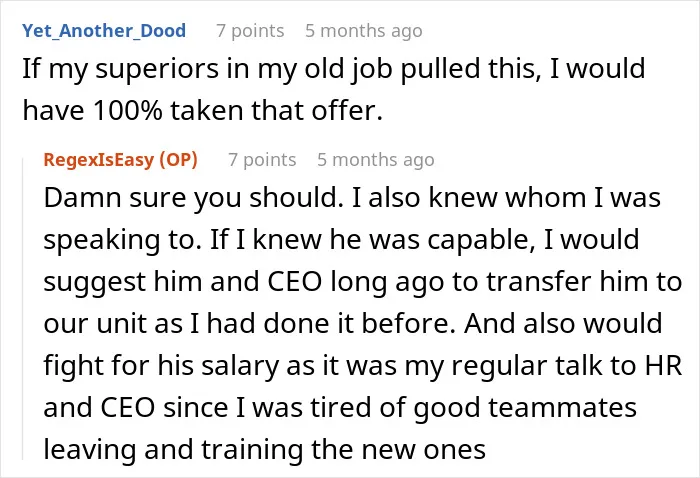Click the line 'and CEO since I was tired'
Image resolution: width=700 pixels, height=478 pixels.
click(x=340, y=408)
